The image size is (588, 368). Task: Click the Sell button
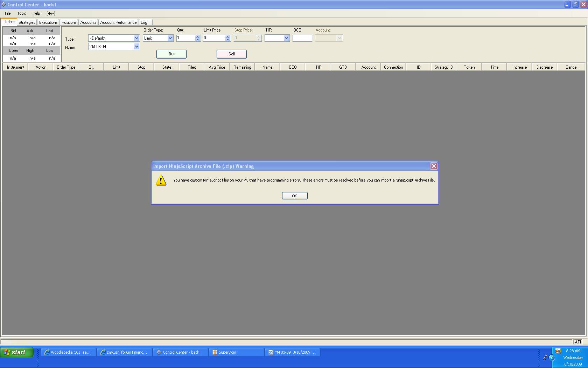click(232, 54)
